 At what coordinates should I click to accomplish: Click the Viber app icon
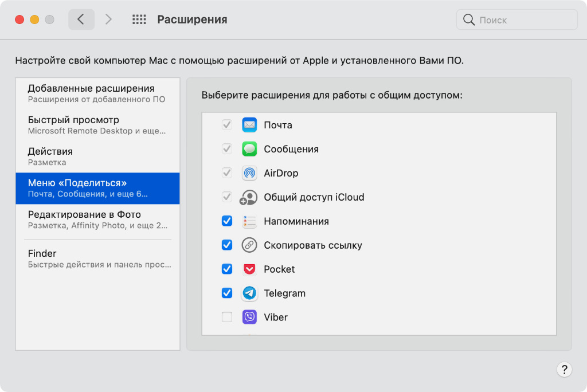(x=249, y=317)
